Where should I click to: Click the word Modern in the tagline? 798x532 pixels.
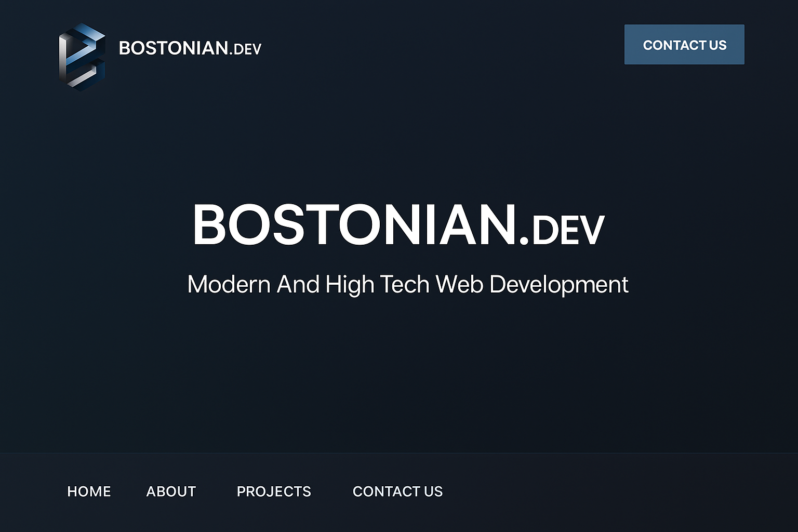tap(229, 285)
